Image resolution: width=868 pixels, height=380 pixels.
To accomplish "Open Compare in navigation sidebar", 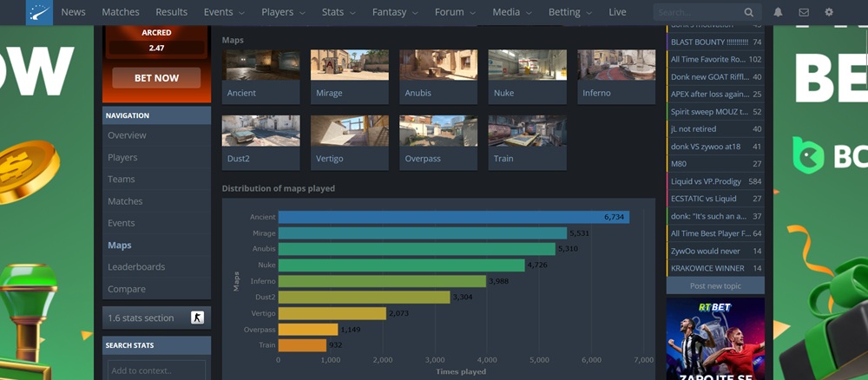I will 156,289.
